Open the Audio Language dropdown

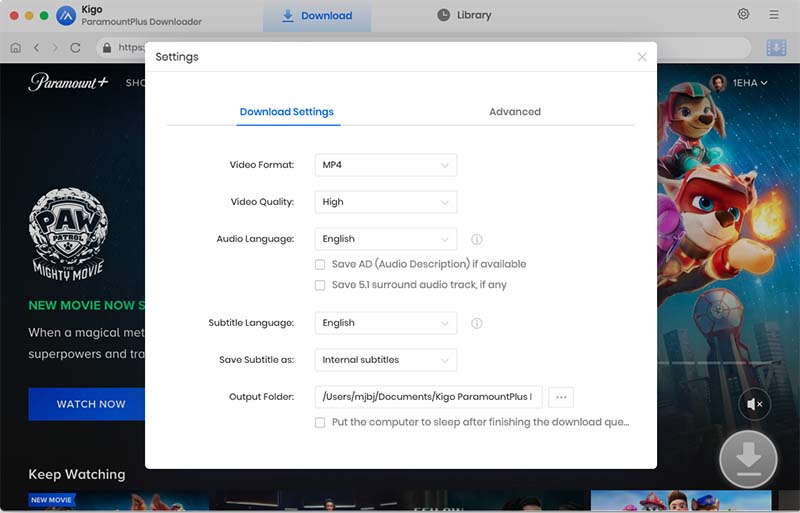pyautogui.click(x=386, y=239)
